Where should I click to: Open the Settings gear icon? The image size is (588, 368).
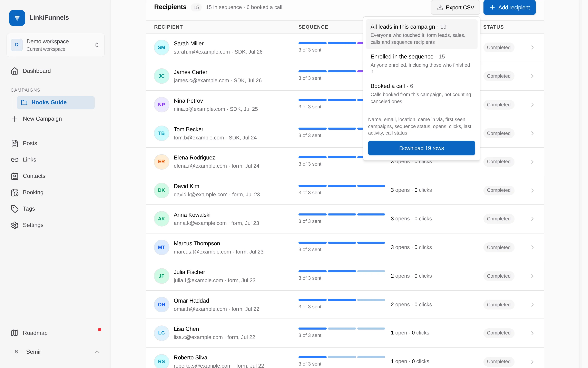tap(14, 225)
